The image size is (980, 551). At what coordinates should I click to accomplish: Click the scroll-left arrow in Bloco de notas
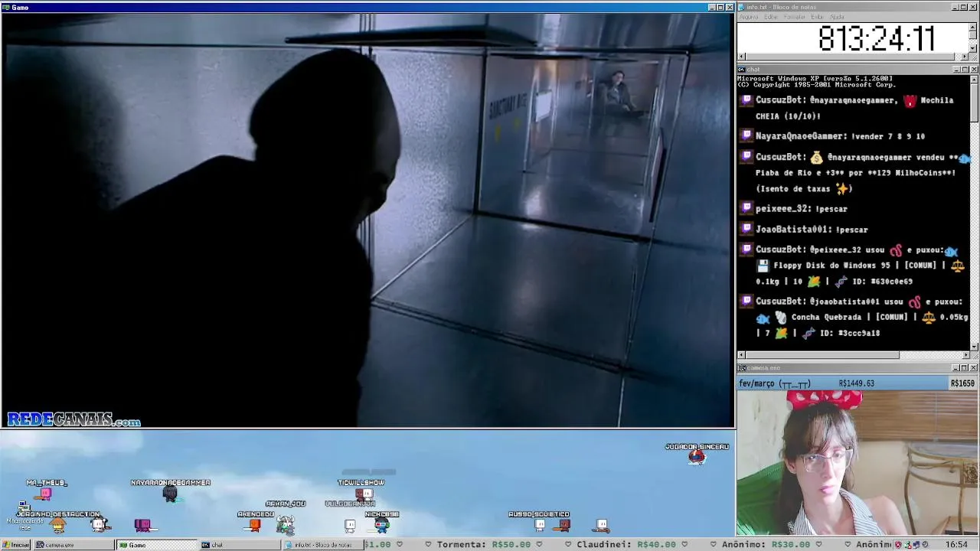pyautogui.click(x=741, y=57)
